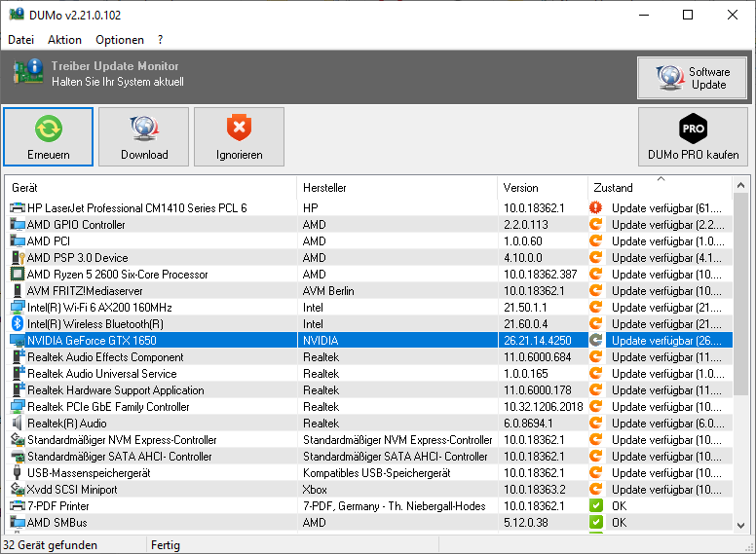Image resolution: width=756 pixels, height=554 pixels.
Task: Select the NVIDIA GeForce GTX 1650 row
Action: 156,341
